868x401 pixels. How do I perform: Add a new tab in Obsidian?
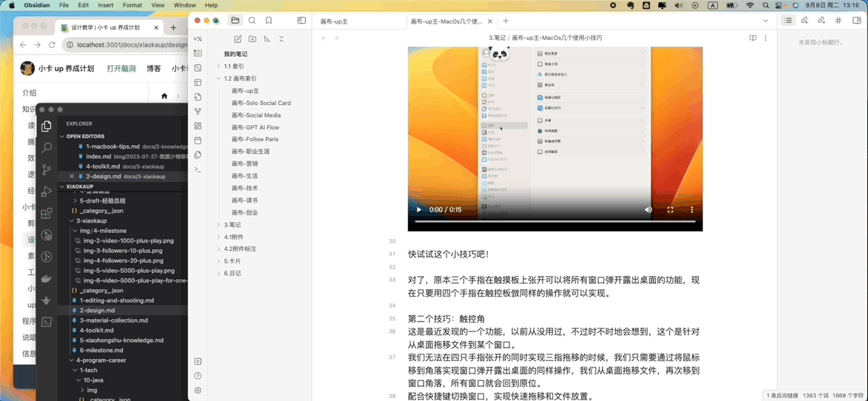[x=506, y=21]
